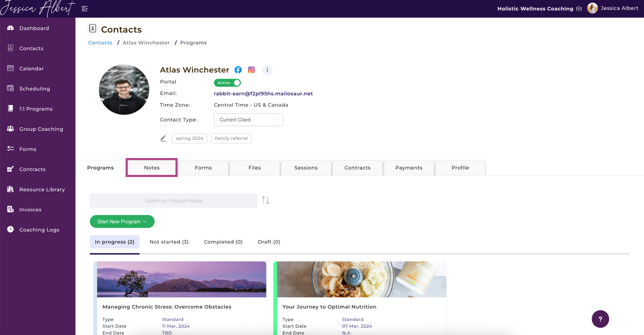Viewport: 644px width, 335px height.
Task: Switch to the Notes tab
Action: click(x=152, y=168)
